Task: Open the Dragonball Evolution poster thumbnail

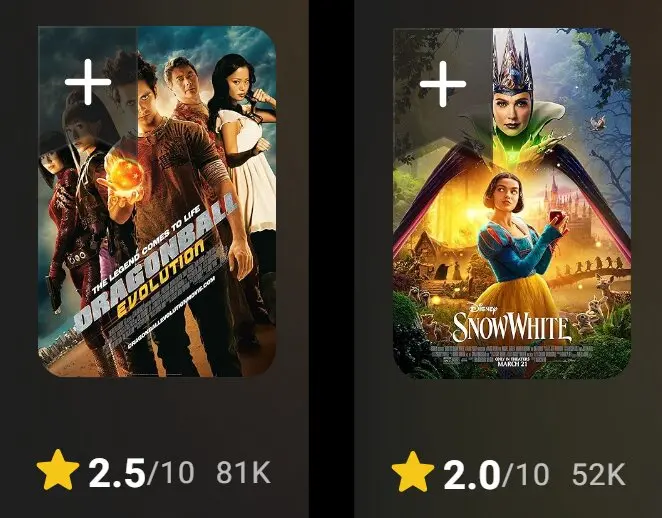Action: (x=157, y=201)
